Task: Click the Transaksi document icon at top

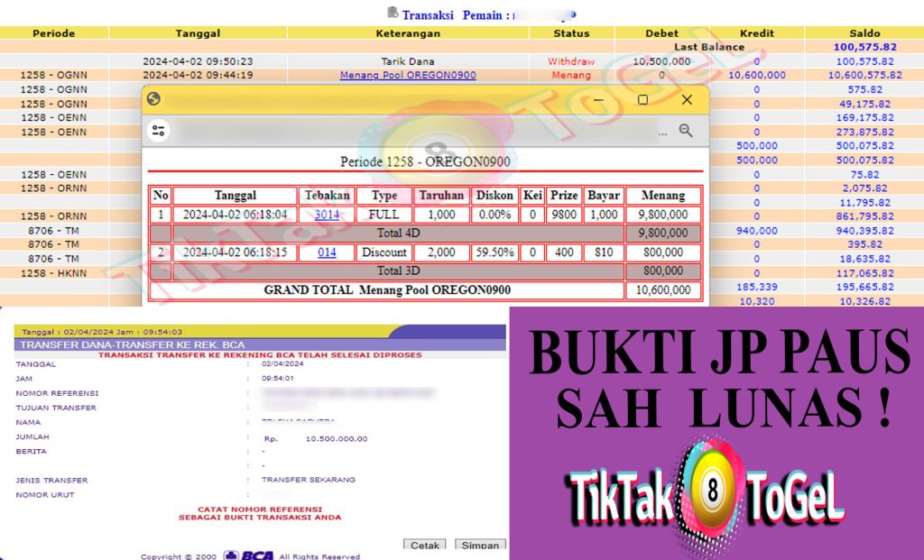Action: coord(393,14)
